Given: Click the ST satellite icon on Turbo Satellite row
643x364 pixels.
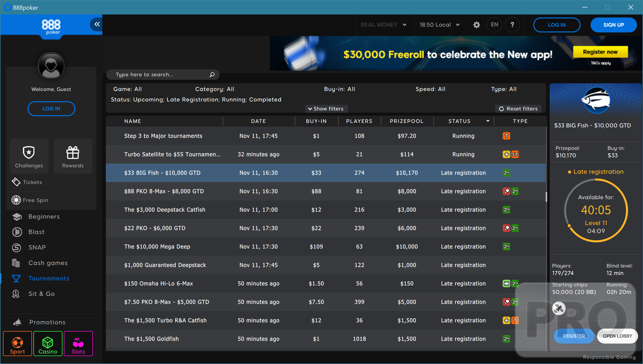Looking at the screenshot, I should click(515, 155).
